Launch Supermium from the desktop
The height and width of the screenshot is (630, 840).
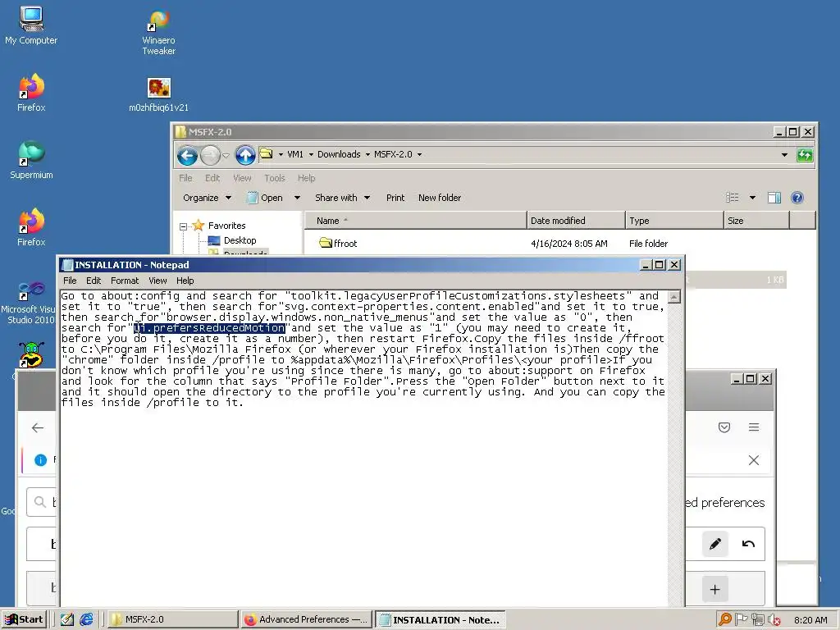click(31, 160)
